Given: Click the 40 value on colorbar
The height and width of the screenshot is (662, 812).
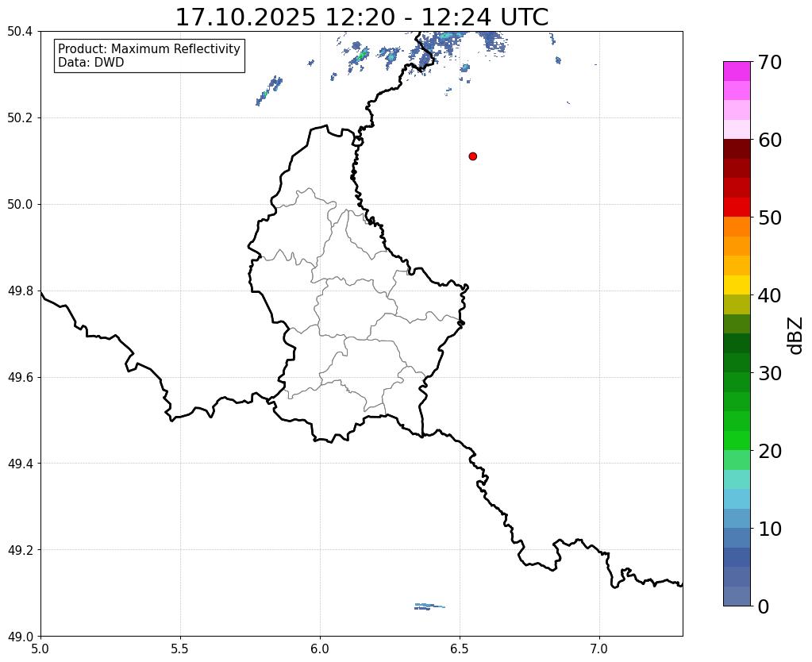Looking at the screenshot, I should [x=770, y=295].
